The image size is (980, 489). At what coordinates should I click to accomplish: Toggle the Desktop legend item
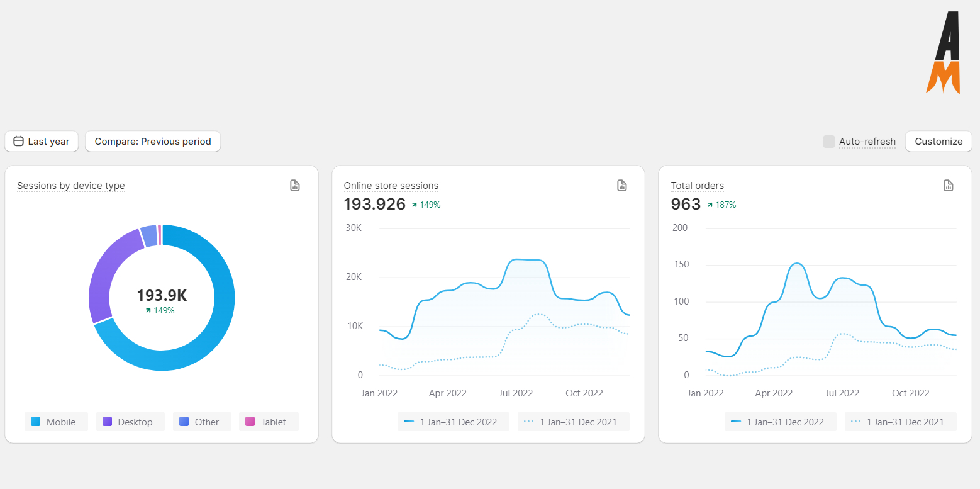pyautogui.click(x=130, y=422)
